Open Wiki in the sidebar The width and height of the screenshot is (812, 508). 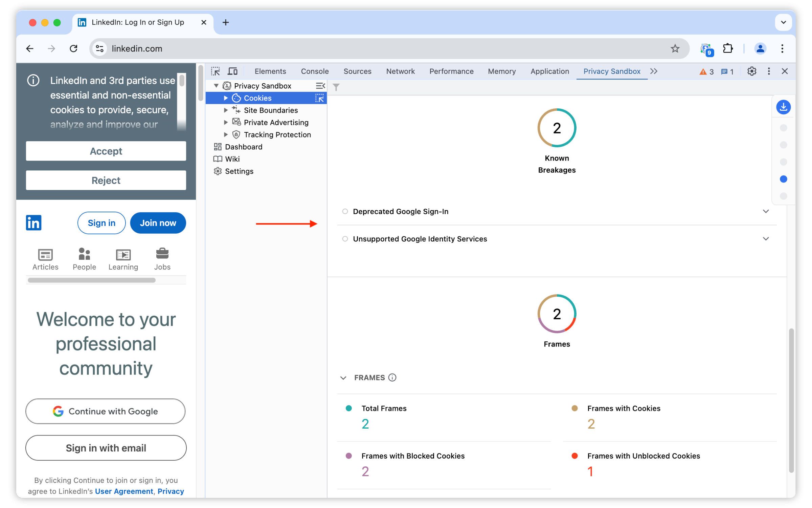point(232,159)
